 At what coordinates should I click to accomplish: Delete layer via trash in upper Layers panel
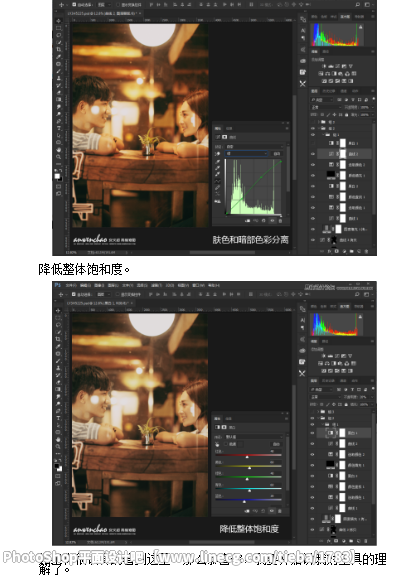366,251
